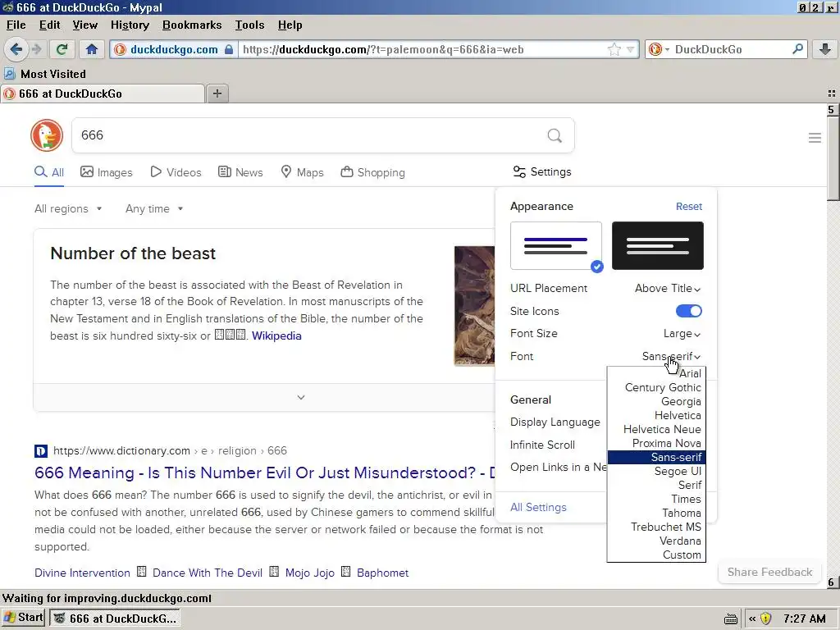
Task: Open the browser home page icon
Action: coord(92,49)
